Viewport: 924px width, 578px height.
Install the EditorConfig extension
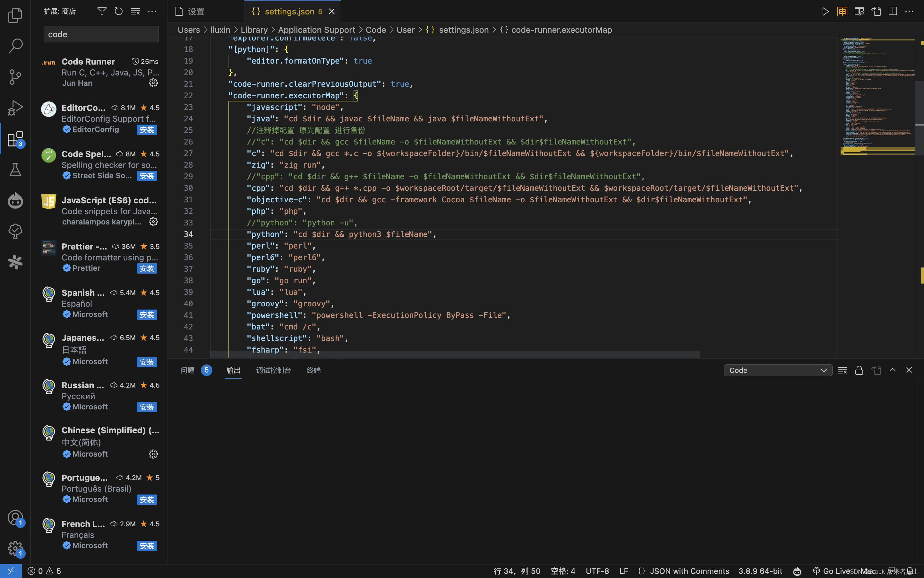147,130
